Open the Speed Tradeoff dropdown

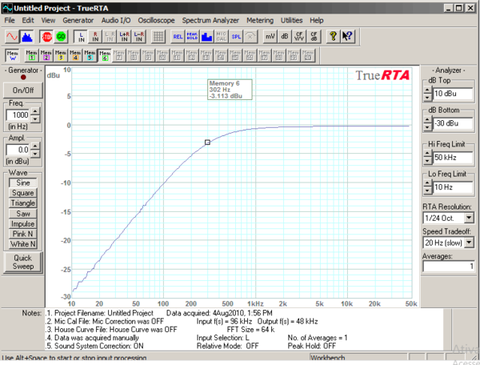(x=469, y=243)
